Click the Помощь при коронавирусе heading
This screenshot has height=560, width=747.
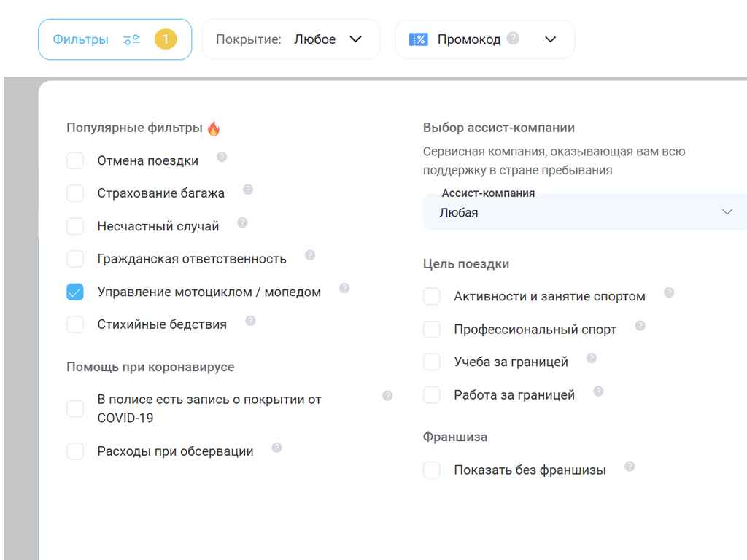click(150, 367)
